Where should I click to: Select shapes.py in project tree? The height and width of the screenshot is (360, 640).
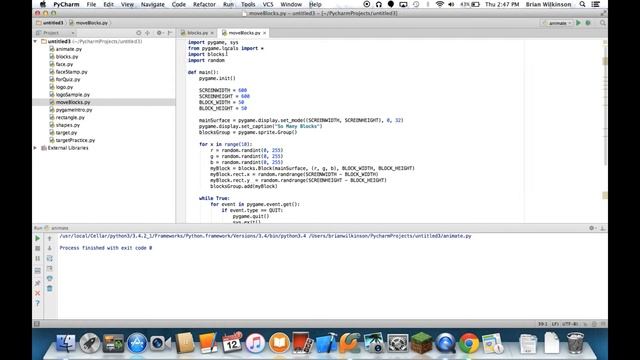[x=68, y=125]
